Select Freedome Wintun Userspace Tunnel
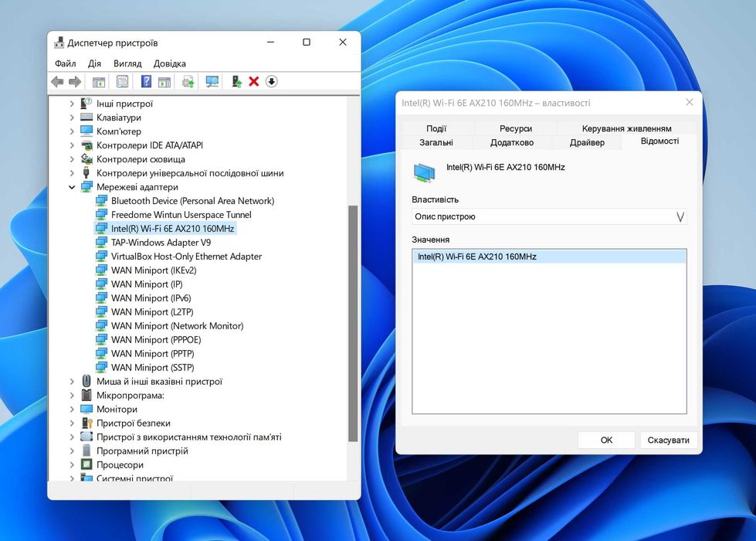The height and width of the screenshot is (541, 756). (x=181, y=215)
